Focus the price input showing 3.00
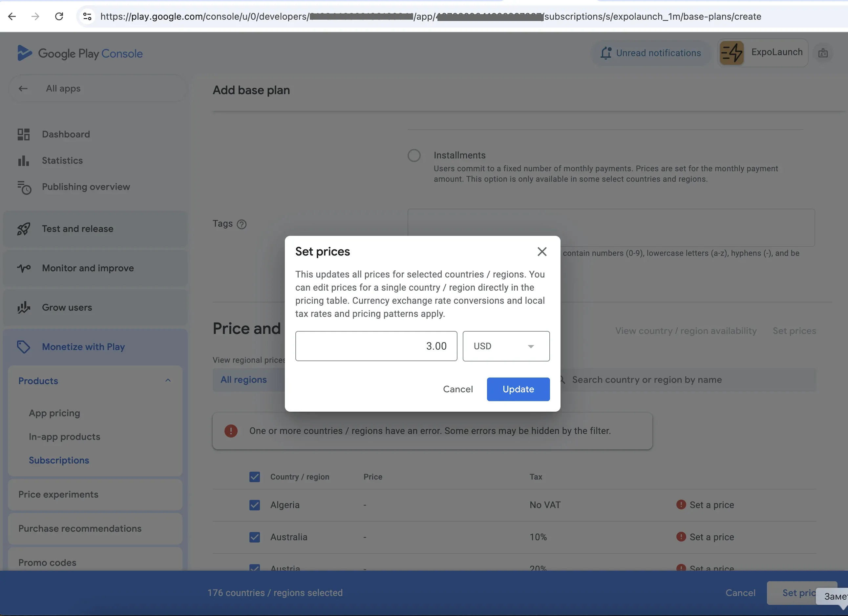Screen dimensions: 848x616 point(376,346)
